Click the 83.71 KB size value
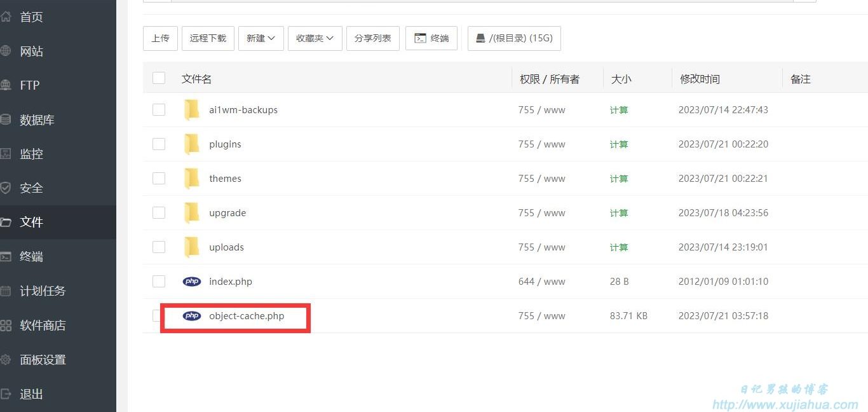 click(628, 316)
